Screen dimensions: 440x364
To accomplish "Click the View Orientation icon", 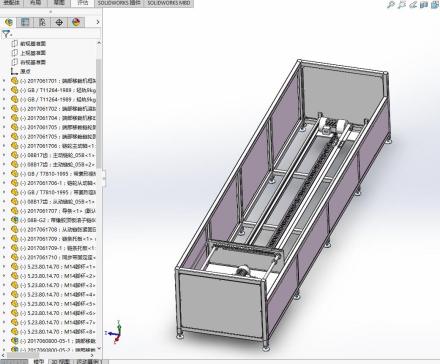I will [434, 5].
